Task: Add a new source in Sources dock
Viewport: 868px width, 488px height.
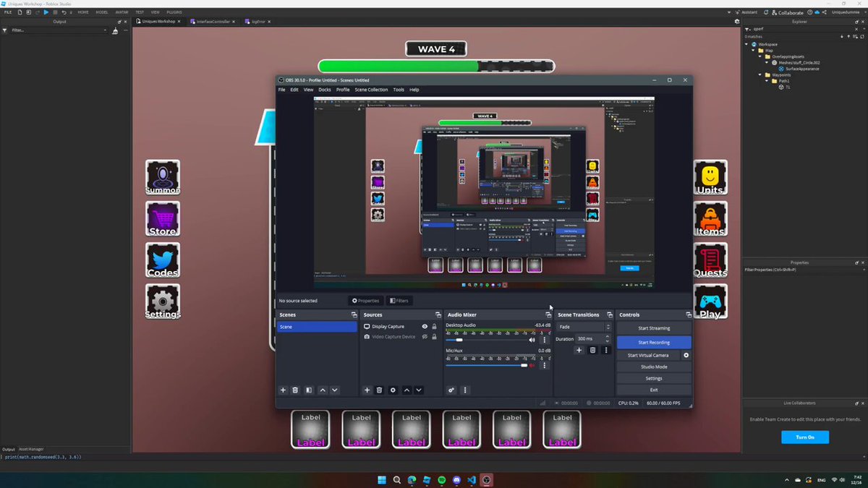Action: click(x=367, y=390)
